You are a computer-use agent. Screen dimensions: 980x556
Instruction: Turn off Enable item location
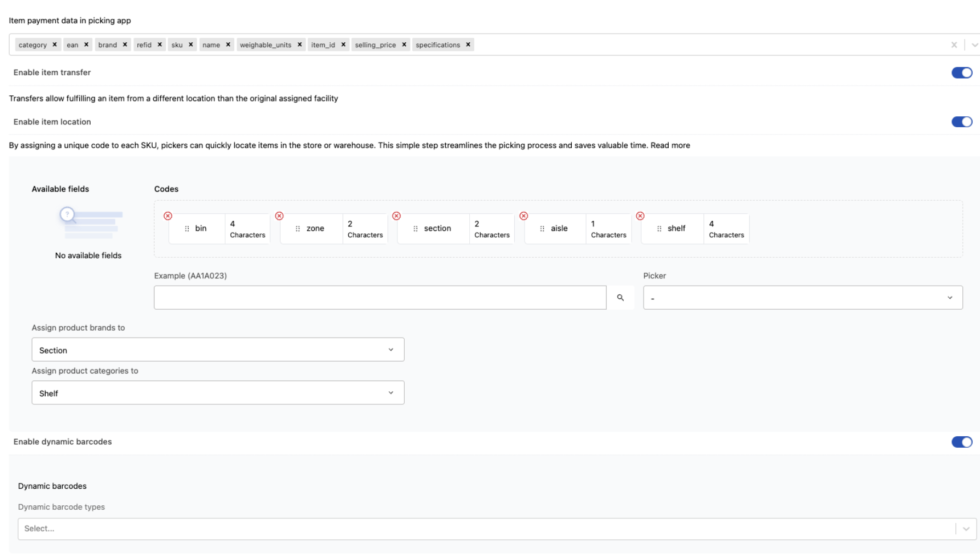[961, 122]
